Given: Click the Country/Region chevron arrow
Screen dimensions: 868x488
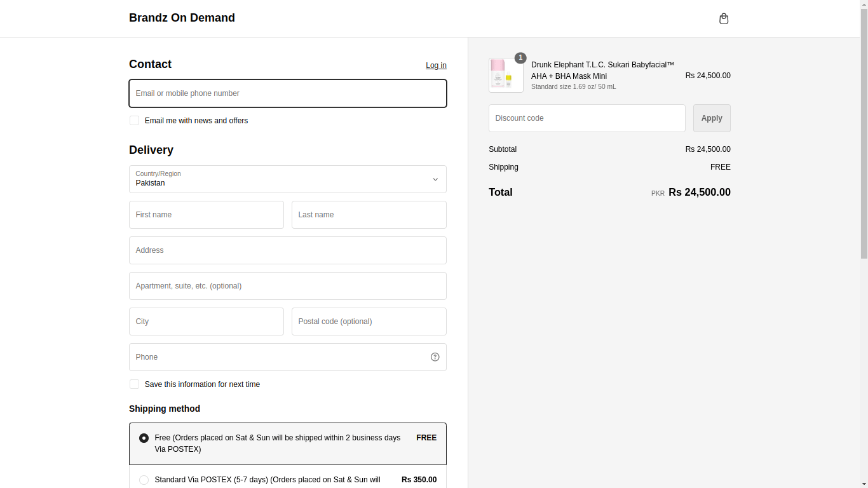Looking at the screenshot, I should 435,179.
